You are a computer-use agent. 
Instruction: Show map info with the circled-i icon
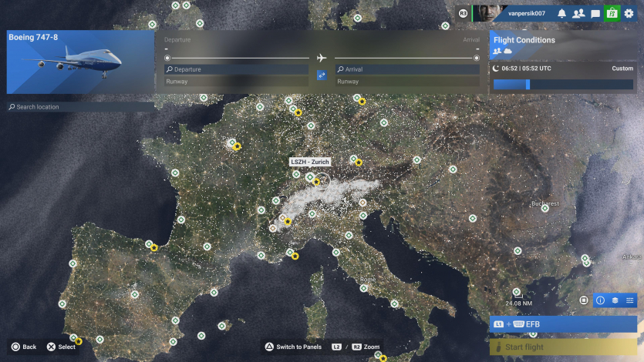[600, 300]
